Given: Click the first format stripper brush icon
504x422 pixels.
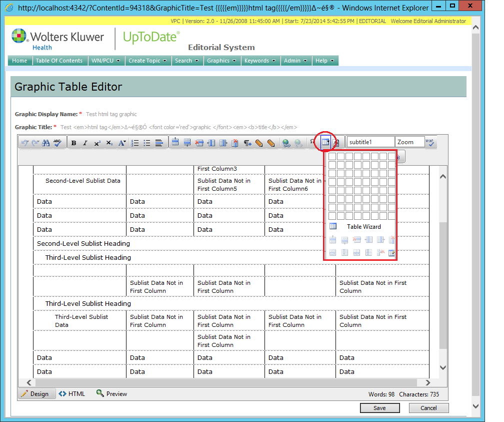Looking at the screenshot, I should [259, 143].
